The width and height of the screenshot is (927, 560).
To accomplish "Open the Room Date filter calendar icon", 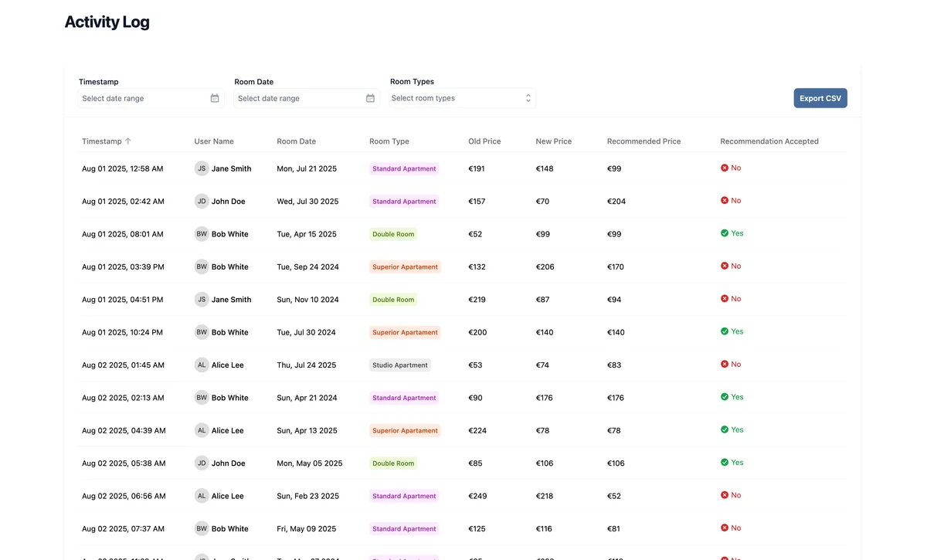I will coord(370,98).
